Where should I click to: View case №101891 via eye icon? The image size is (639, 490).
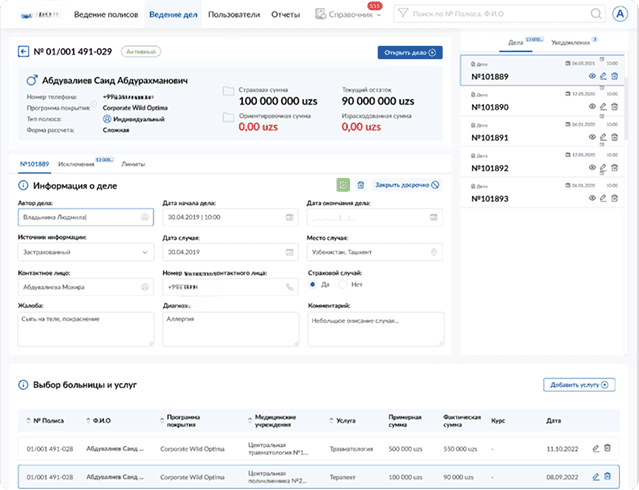tap(592, 137)
